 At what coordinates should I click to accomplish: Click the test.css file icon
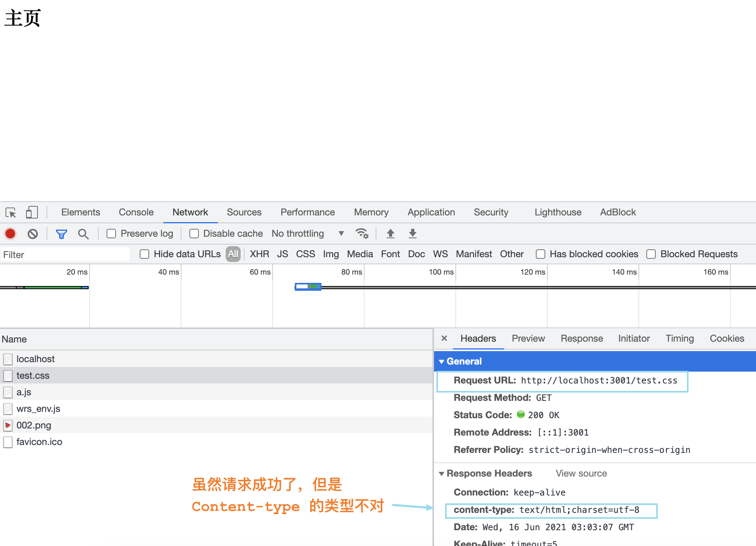coord(8,376)
